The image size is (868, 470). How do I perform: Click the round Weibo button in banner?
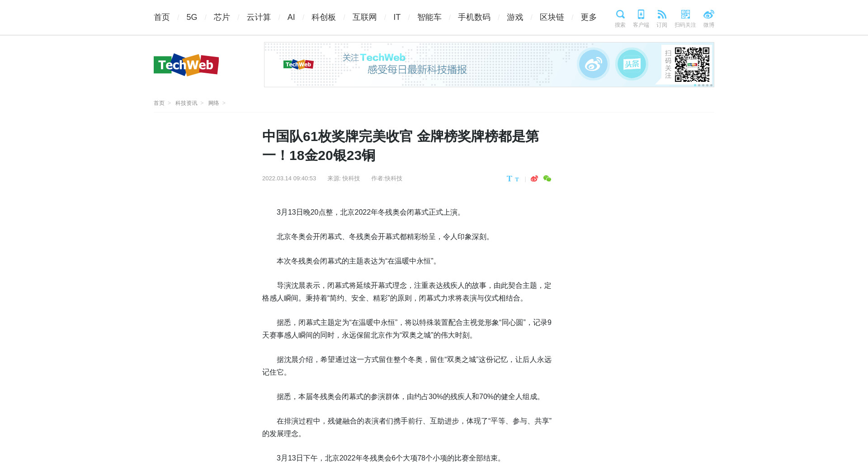point(593,64)
